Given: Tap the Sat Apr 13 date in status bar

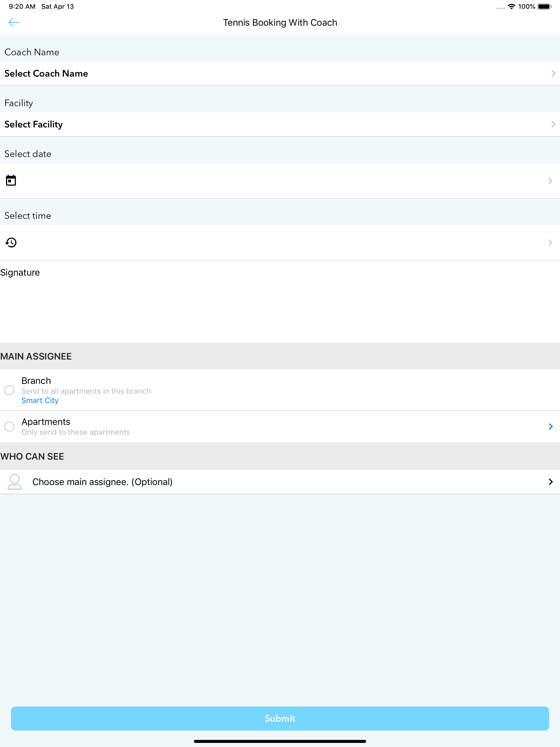Looking at the screenshot, I should click(x=57, y=6).
